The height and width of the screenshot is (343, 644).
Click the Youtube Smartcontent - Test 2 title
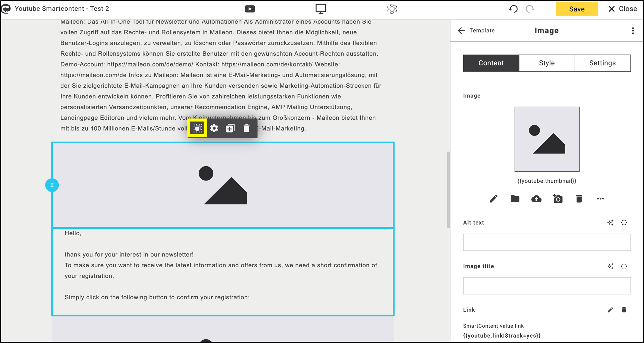pyautogui.click(x=62, y=9)
